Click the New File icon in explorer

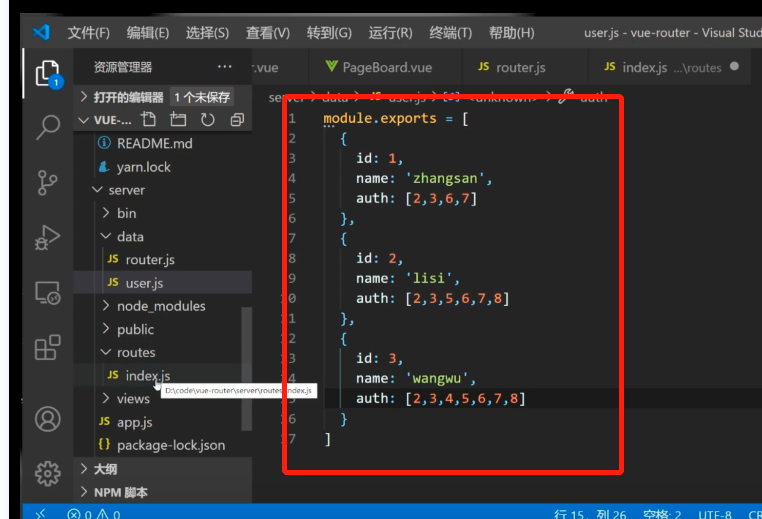click(149, 120)
